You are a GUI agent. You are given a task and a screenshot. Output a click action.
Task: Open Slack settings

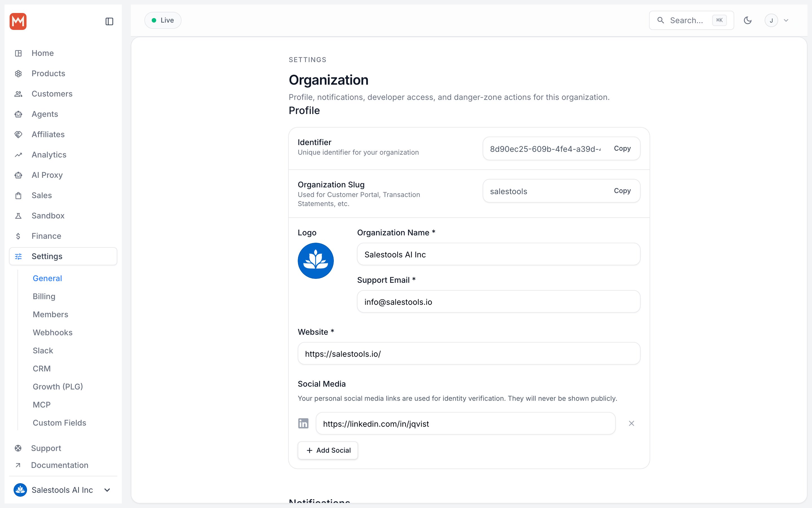pyautogui.click(x=43, y=351)
